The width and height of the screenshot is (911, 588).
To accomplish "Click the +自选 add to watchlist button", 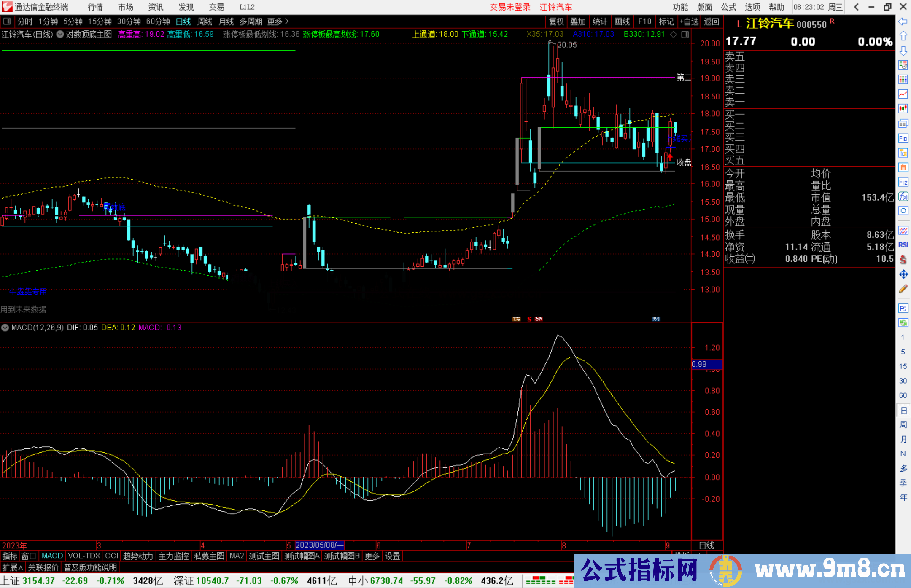I will [689, 21].
